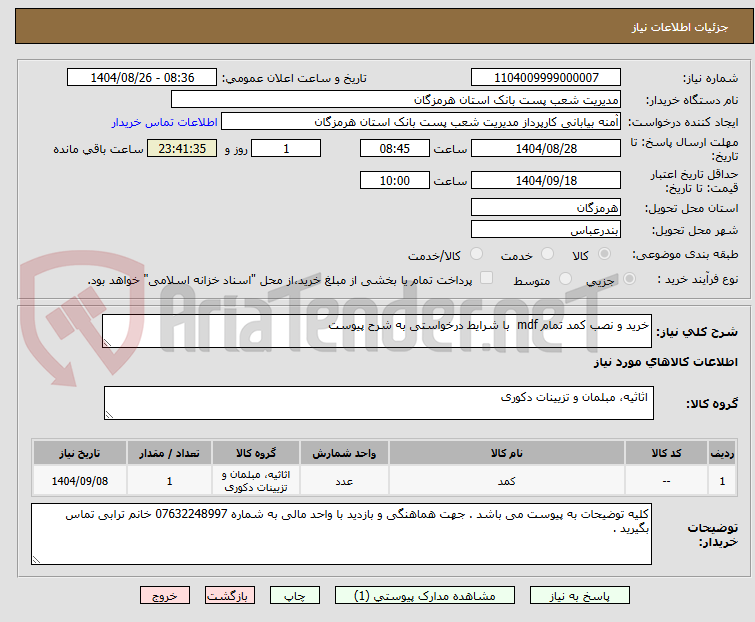Click the unit cell عدد
This screenshot has height=622, width=755.
pos(344,480)
